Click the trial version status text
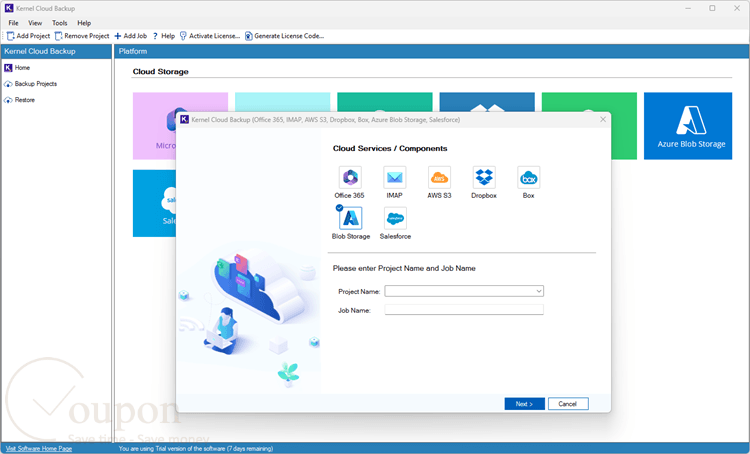Screen dimensions: 750x454 [196, 449]
